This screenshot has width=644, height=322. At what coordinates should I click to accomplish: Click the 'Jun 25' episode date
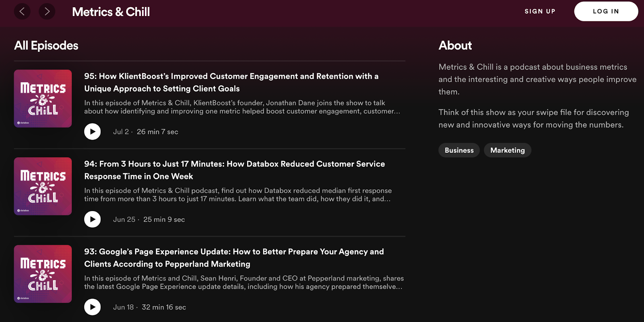124,219
